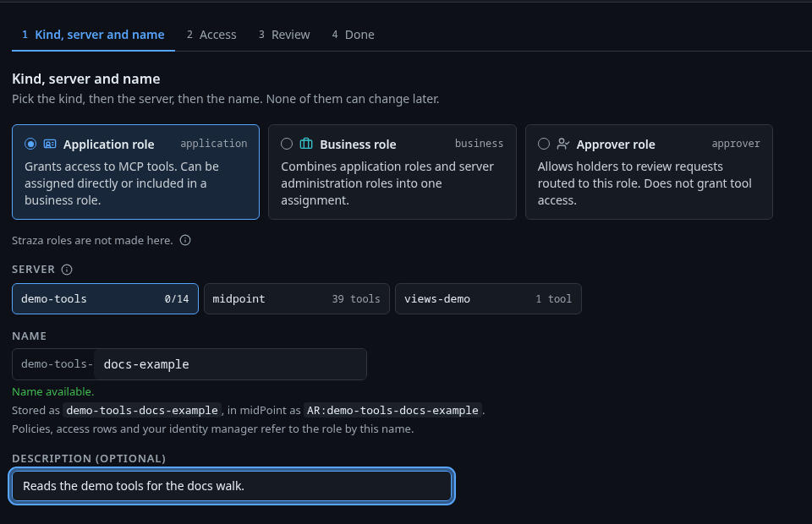Click the '1 tool' count label
The height and width of the screenshot is (524, 812).
(553, 298)
